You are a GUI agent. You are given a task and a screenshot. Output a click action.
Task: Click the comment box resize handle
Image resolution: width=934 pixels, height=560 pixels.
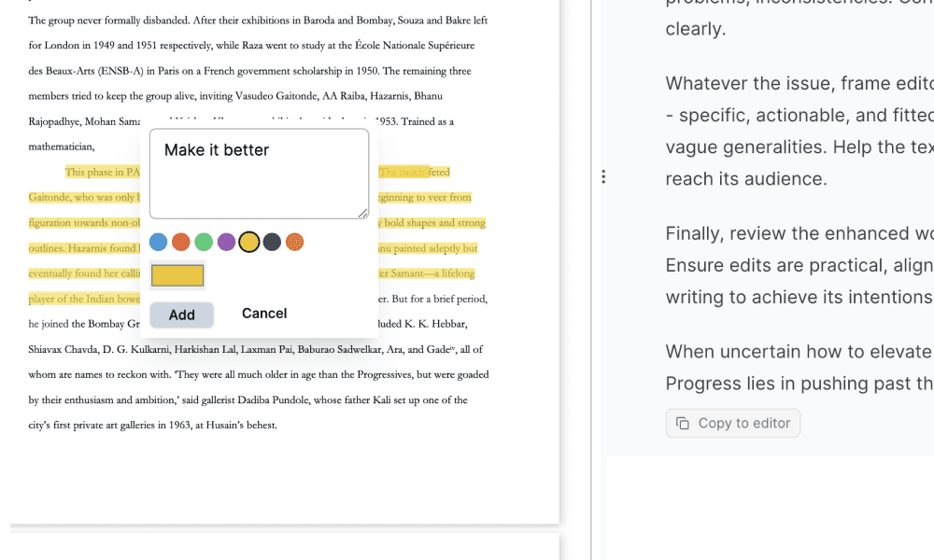[x=362, y=214]
